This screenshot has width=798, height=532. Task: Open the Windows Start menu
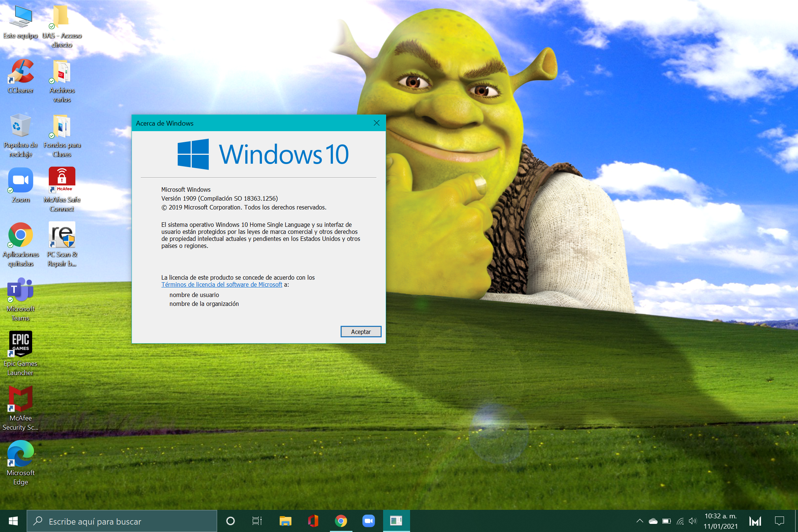coord(13,521)
